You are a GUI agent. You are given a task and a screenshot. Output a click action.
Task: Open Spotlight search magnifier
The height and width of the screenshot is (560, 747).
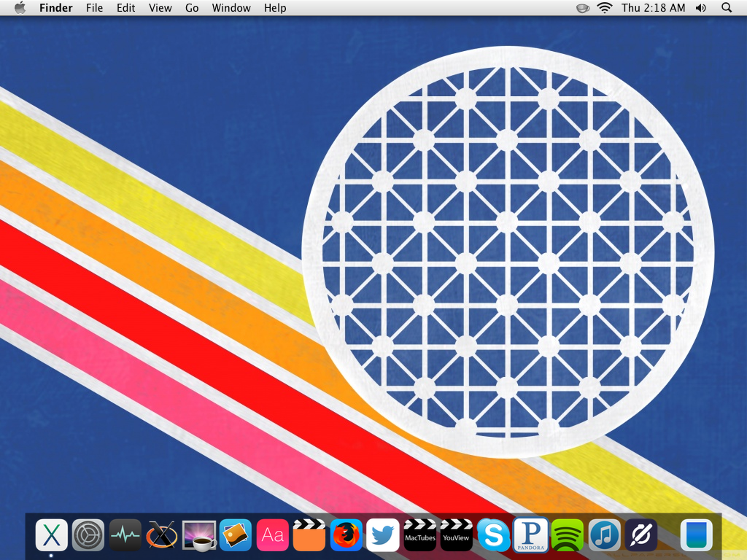click(727, 7)
